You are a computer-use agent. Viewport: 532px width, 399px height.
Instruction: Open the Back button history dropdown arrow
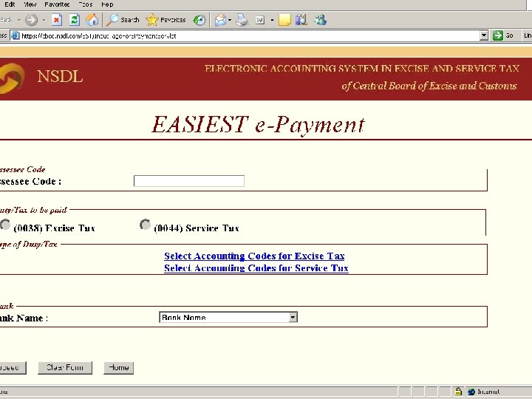coord(19,20)
